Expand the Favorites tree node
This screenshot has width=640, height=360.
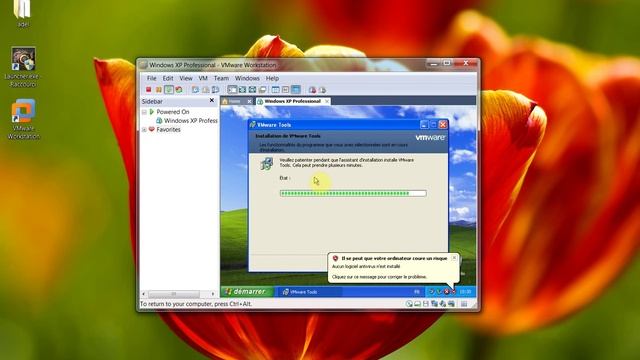(x=144, y=129)
